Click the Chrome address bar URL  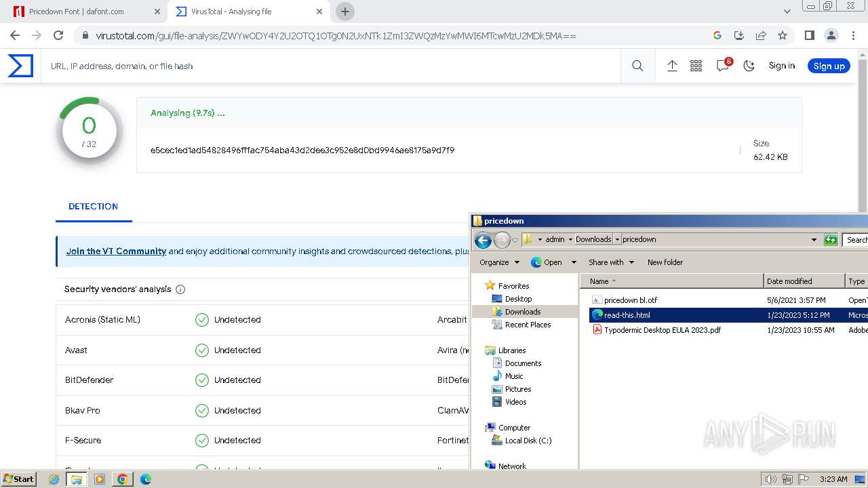pos(336,36)
